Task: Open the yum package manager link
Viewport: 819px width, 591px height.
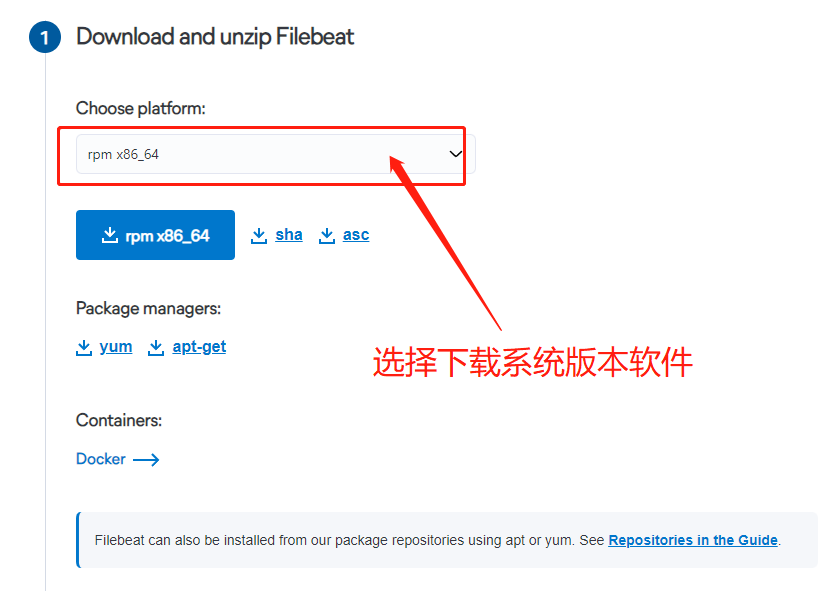Action: pos(116,346)
